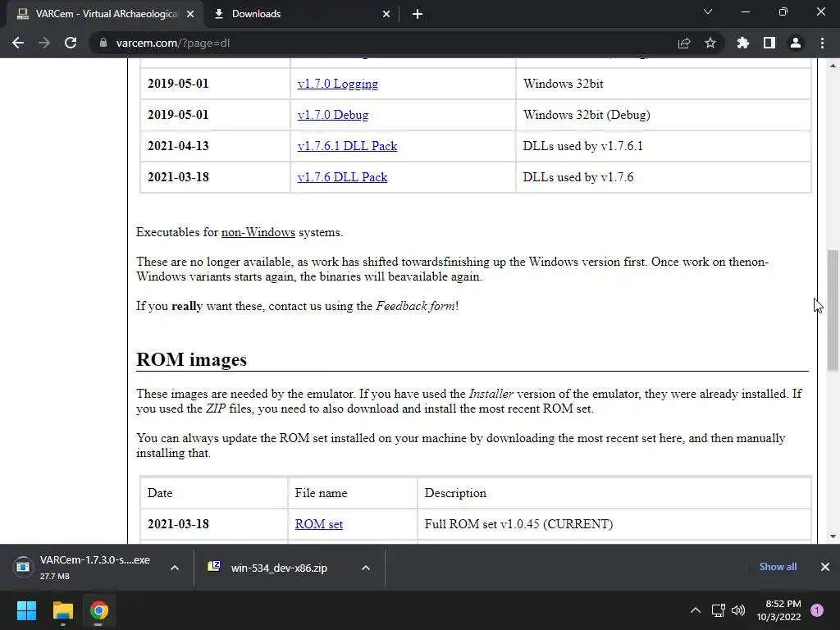Select 'Full ROM set v1.0.45 (CURRENT)' text
The image size is (840, 630).
(x=518, y=524)
